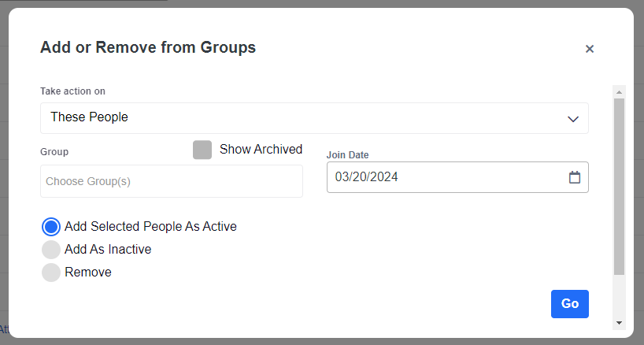
Task: Click the Add or Remove from Groups title
Action: [x=148, y=47]
